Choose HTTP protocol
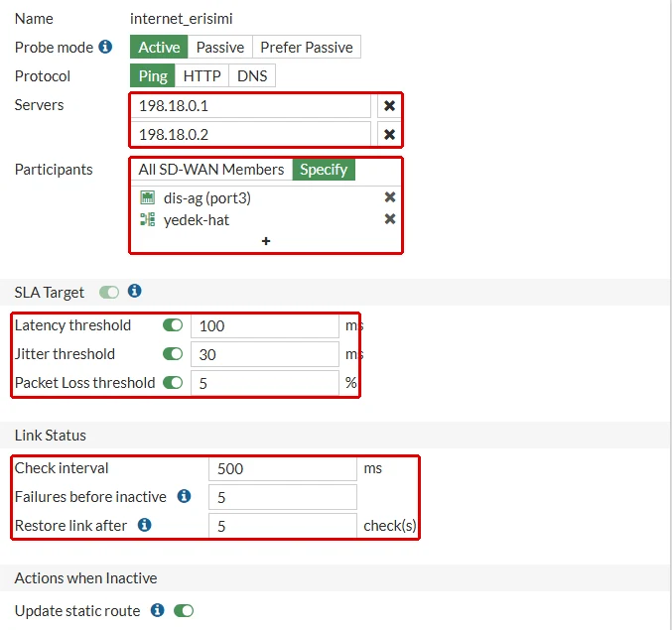Screen dimensions: 672x630 click(202, 75)
